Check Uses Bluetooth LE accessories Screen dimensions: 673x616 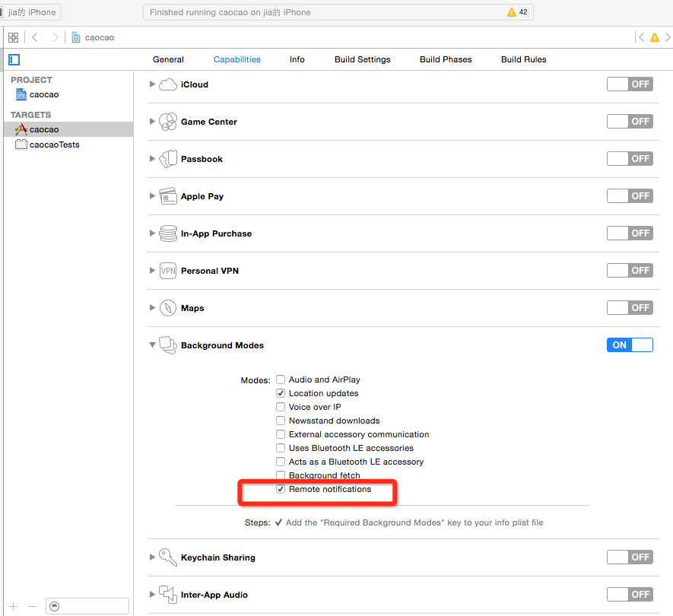[x=281, y=448]
